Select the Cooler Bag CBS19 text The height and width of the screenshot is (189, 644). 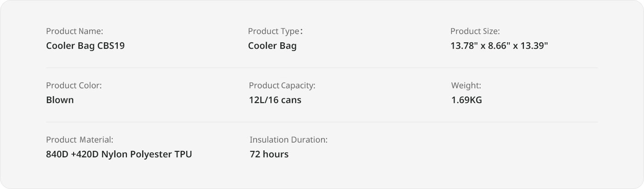pyautogui.click(x=86, y=46)
